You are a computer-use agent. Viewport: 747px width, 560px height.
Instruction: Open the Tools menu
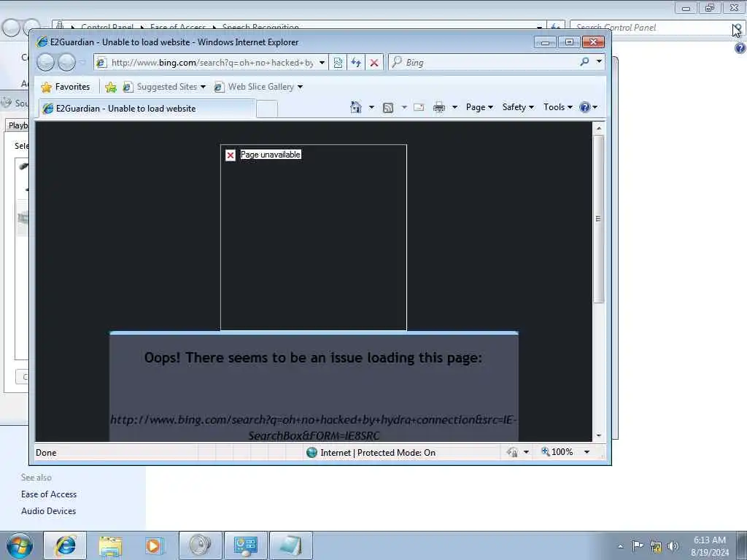tap(558, 107)
